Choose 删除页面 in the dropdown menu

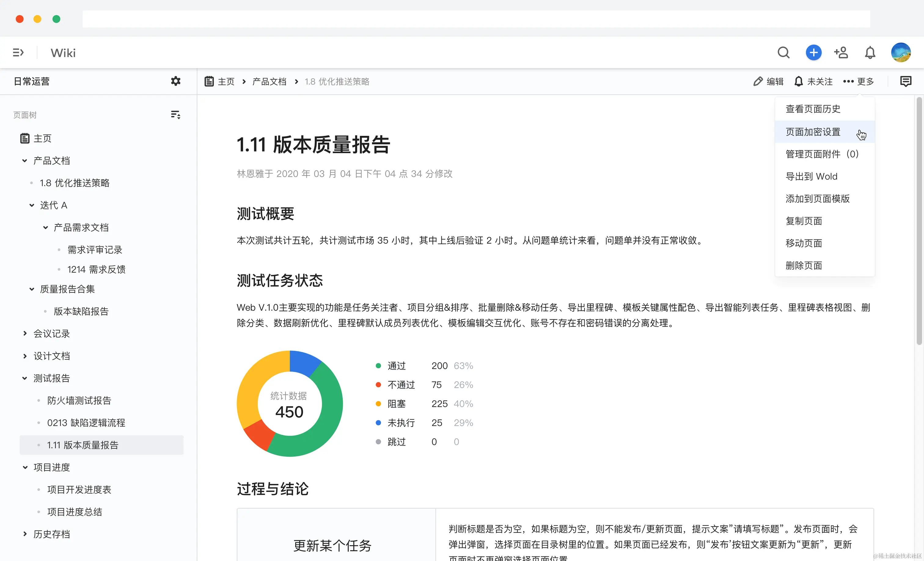click(804, 265)
